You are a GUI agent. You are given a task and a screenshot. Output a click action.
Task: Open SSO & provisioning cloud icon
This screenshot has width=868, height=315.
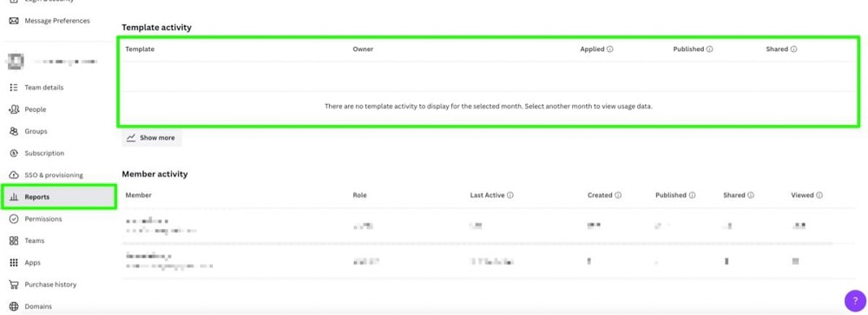point(14,175)
